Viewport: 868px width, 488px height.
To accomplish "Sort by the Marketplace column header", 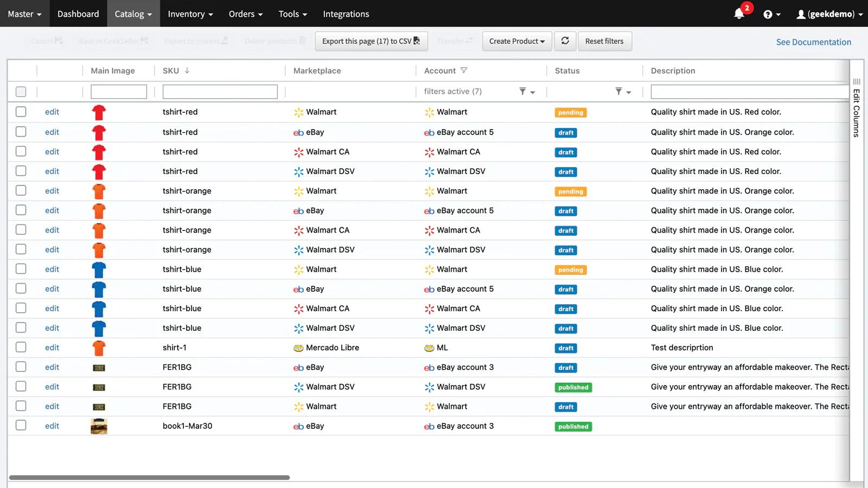I will [x=317, y=70].
